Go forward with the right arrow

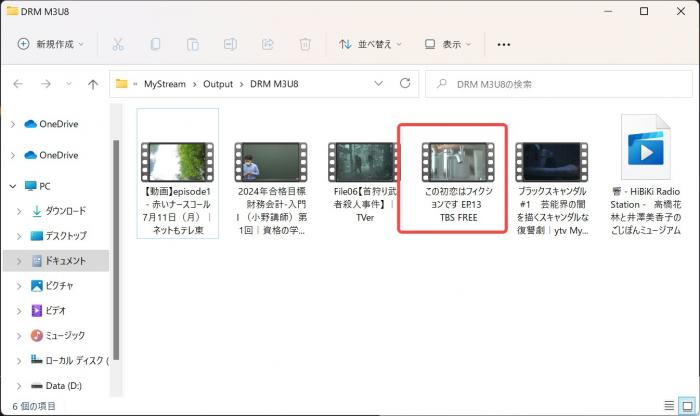click(46, 84)
